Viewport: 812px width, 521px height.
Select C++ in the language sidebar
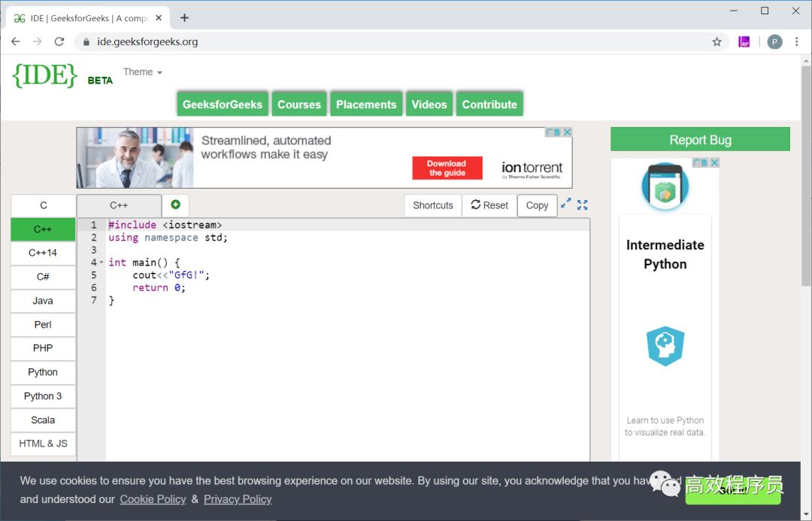[x=43, y=229]
